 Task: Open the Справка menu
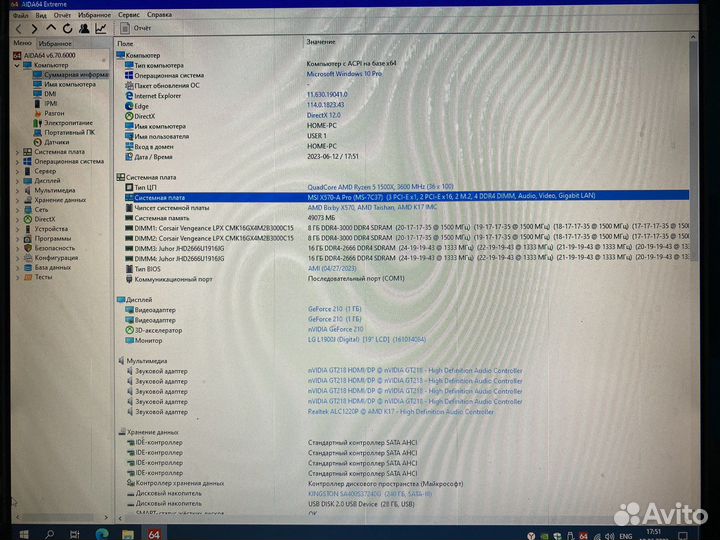click(159, 15)
